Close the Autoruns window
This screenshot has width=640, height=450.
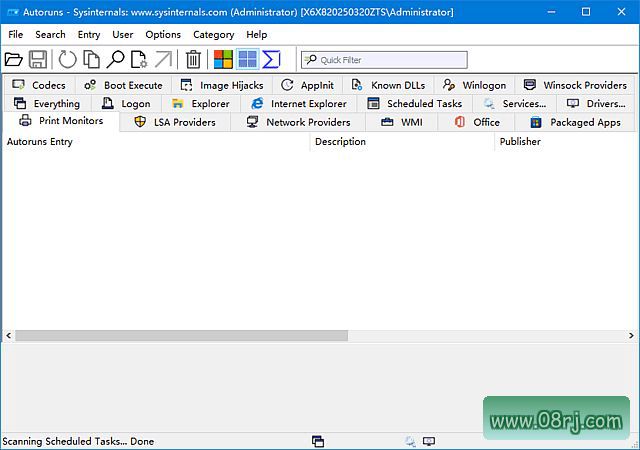621,12
